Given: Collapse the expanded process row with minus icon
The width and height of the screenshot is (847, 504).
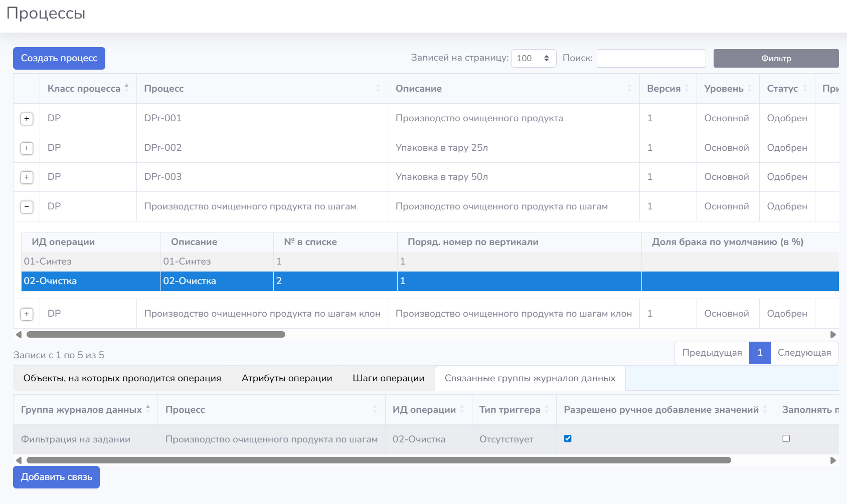Looking at the screenshot, I should [27, 207].
